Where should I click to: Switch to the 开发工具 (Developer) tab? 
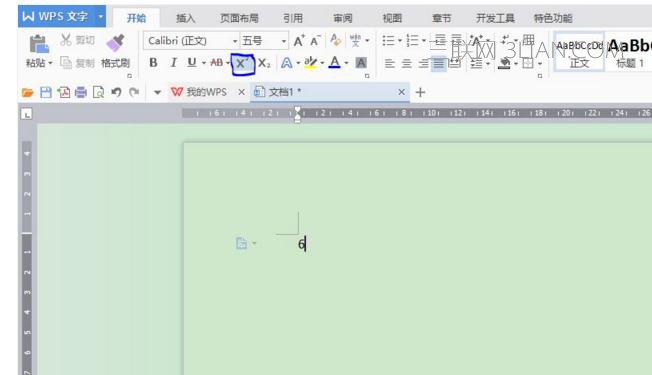[495, 18]
